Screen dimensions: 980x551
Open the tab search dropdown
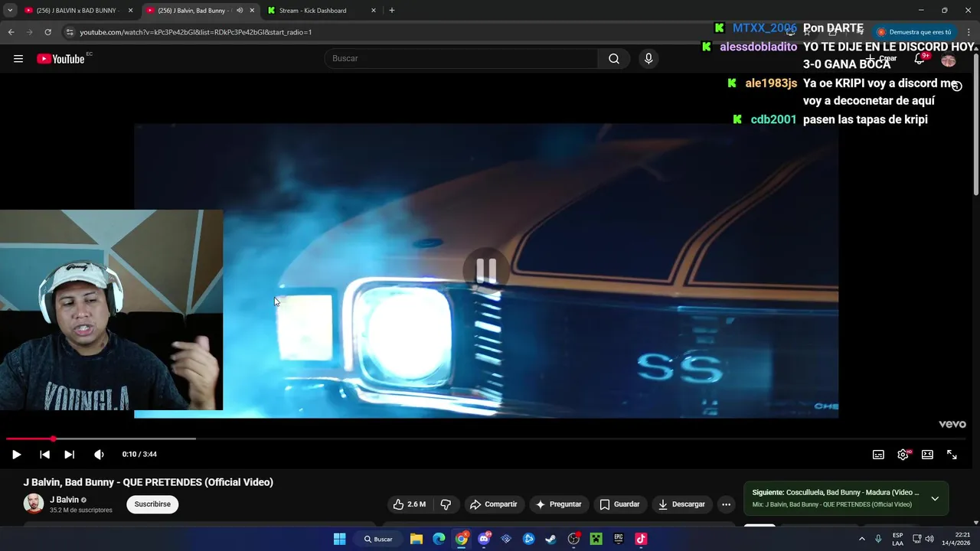coord(9,11)
